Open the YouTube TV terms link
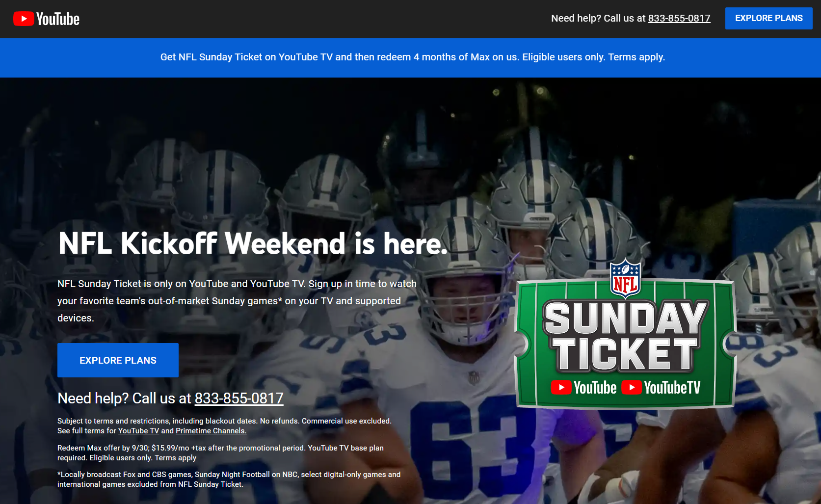Image resolution: width=821 pixels, height=504 pixels. pyautogui.click(x=138, y=431)
